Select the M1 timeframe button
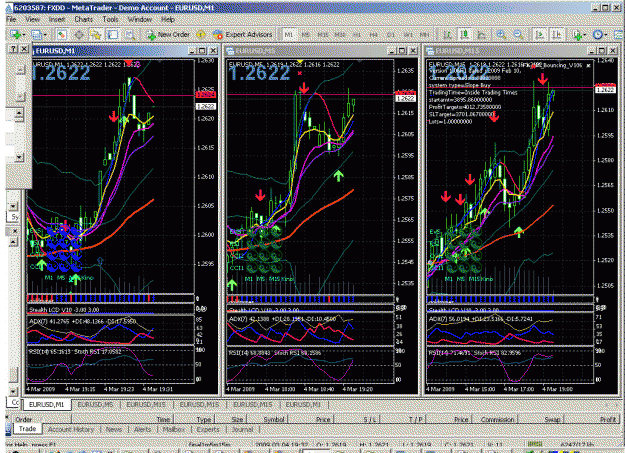This screenshot has height=453, width=625. pos(289,35)
